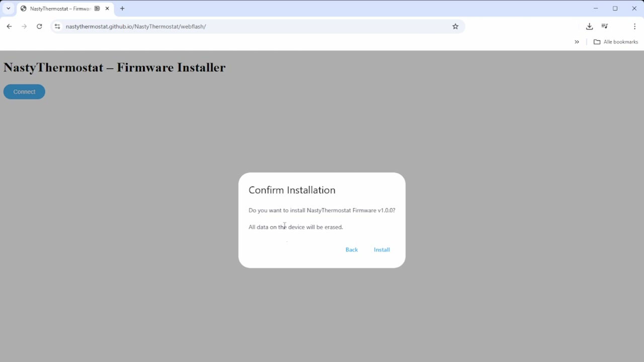The width and height of the screenshot is (644, 362).
Task: Click the Confirm Installation dialog title
Action: [x=292, y=190]
